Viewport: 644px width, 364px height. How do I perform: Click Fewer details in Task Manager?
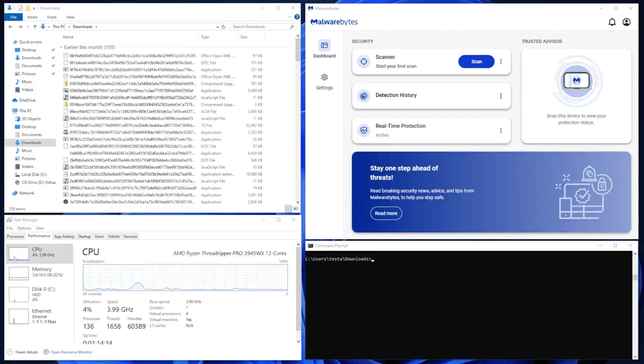23,352
